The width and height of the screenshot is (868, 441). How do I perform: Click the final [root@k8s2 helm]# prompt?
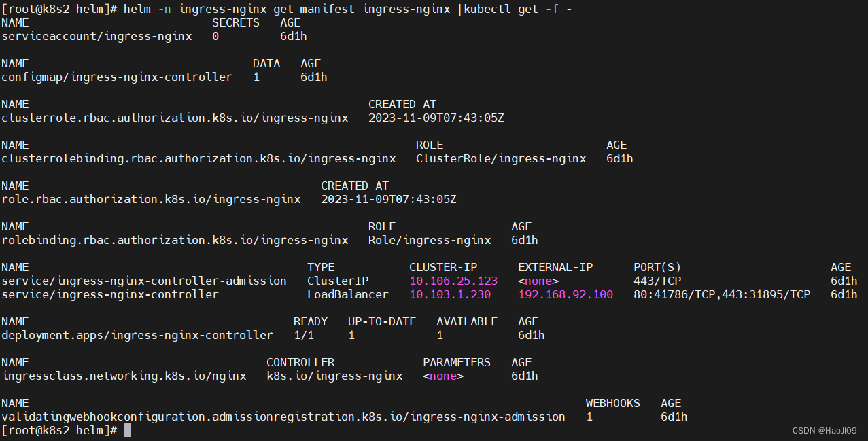(59, 430)
